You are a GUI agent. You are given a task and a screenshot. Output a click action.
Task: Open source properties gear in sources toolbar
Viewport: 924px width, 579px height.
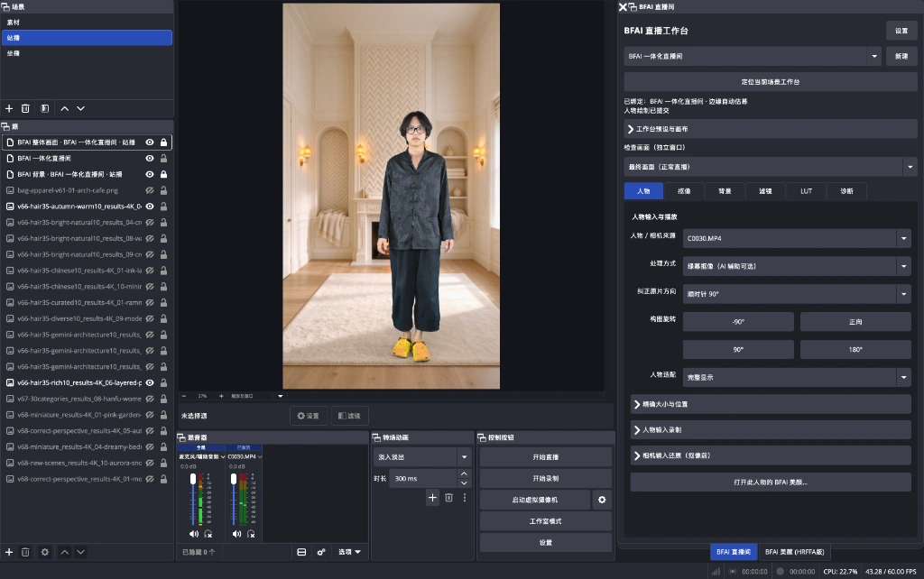[45, 552]
